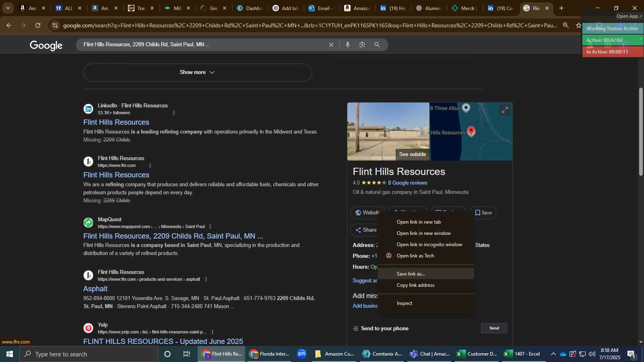Open the page zoom icon in the address bar
Screen dimensions: 644x362
coord(566,25)
